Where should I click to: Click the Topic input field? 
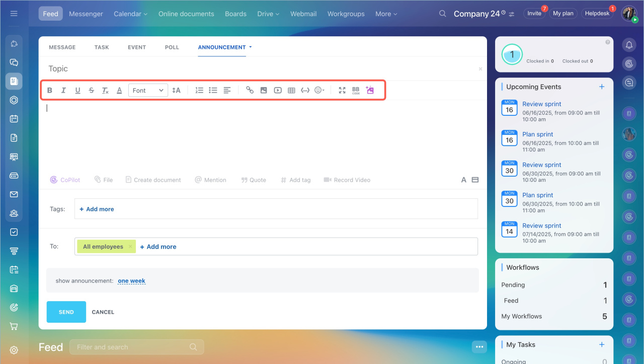coord(252,68)
